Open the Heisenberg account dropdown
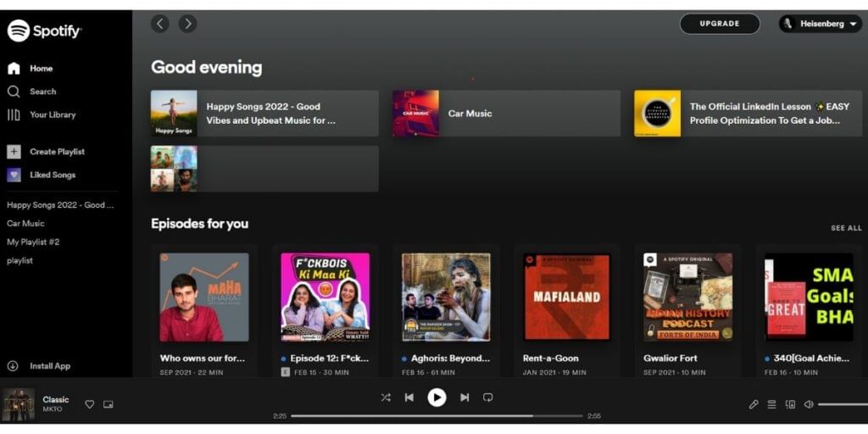This screenshot has height=434, width=868. pos(821,24)
